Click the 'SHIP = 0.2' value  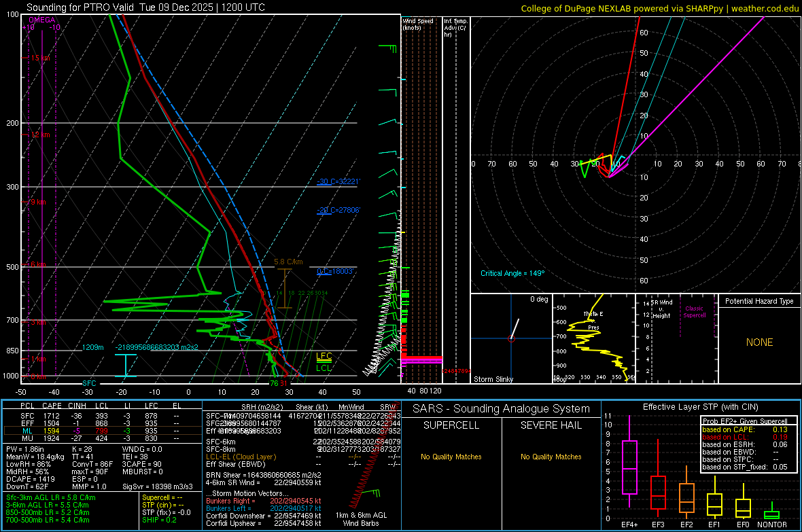(160, 520)
